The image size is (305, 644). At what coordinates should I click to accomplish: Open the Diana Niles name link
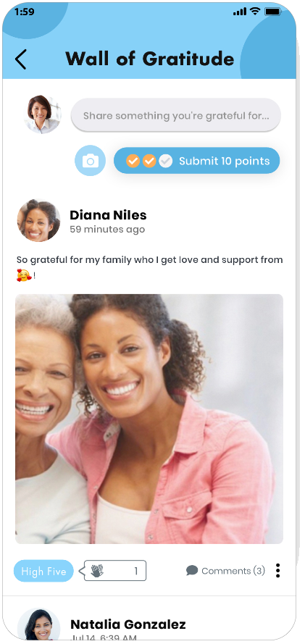108,215
